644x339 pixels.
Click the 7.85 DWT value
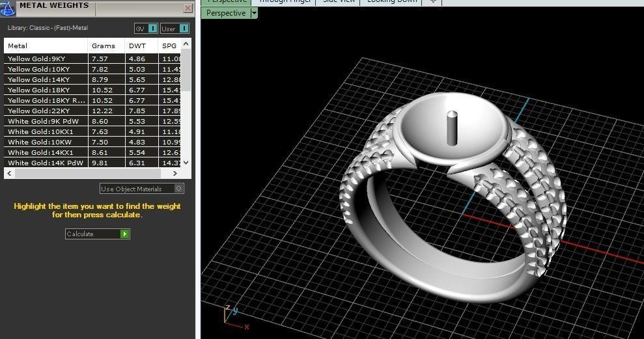[x=137, y=111]
